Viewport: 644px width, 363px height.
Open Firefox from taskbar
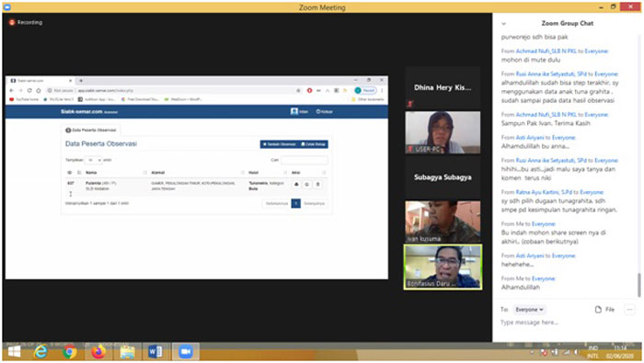(98, 352)
